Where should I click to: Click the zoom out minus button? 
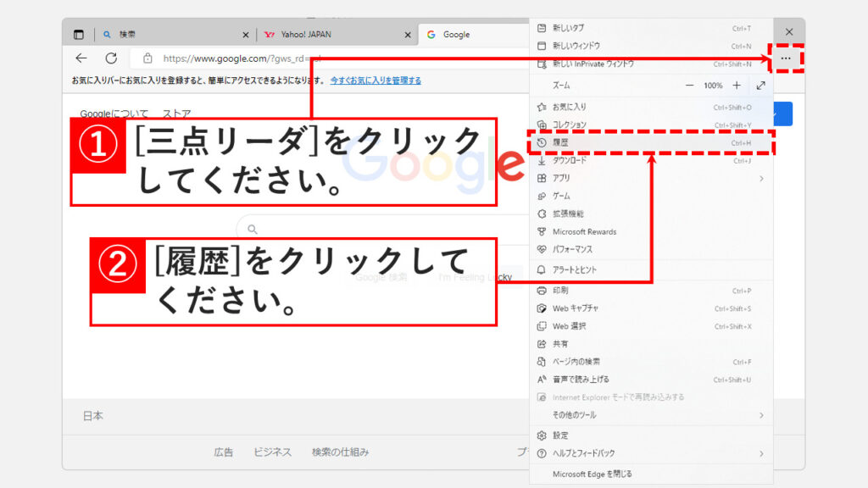tap(689, 86)
